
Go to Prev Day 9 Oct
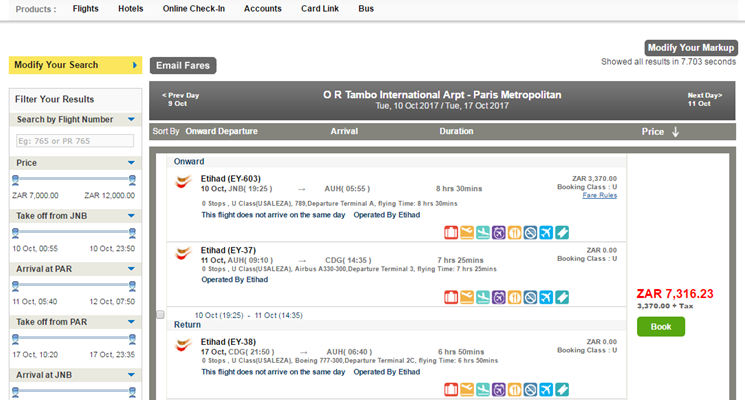click(180, 99)
